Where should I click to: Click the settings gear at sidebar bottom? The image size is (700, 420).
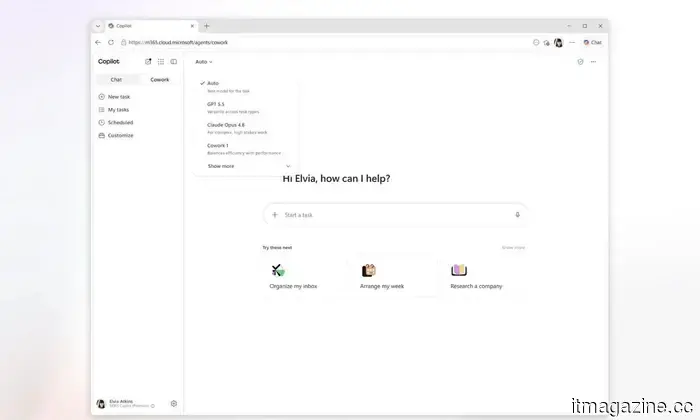[x=174, y=403]
